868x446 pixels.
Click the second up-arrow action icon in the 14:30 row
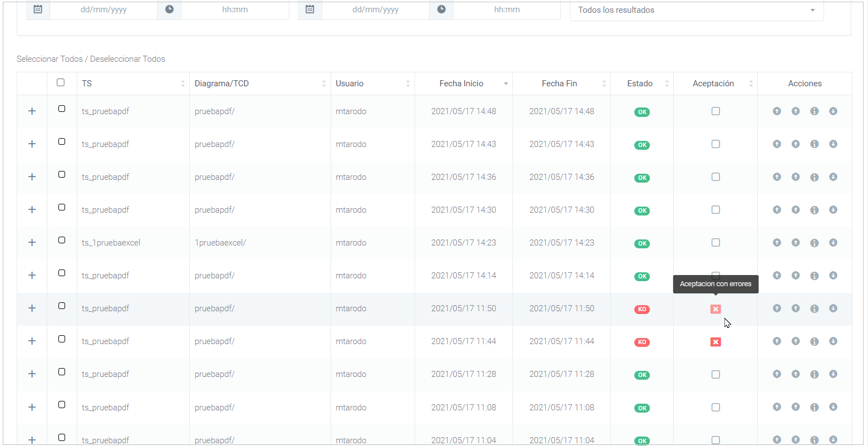[x=796, y=210]
